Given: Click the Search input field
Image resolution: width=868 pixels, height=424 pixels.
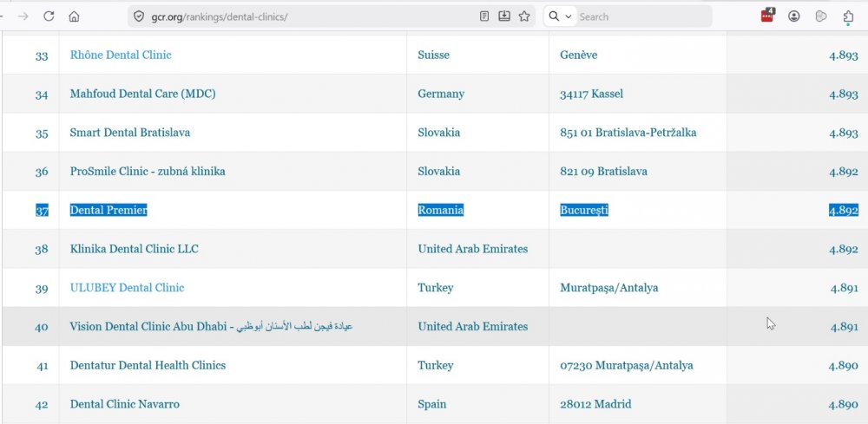Looking at the screenshot, I should tap(642, 16).
